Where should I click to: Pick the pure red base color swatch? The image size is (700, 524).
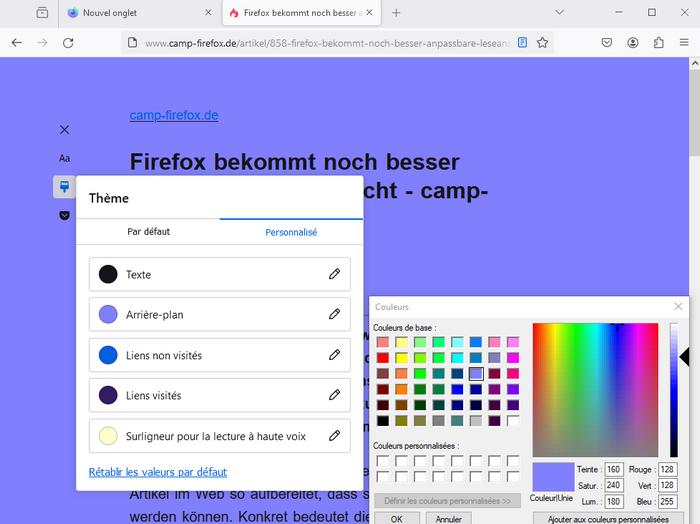(x=383, y=358)
